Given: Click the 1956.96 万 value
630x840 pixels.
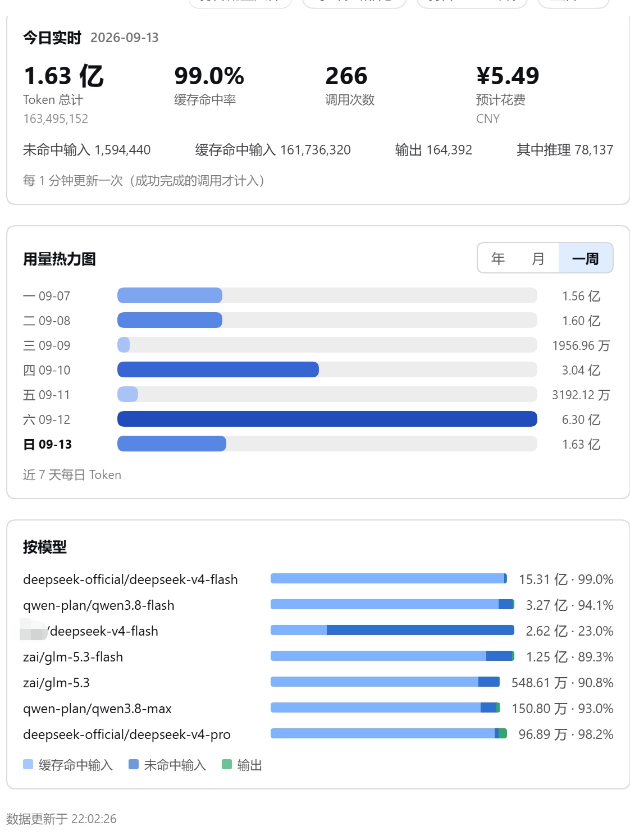Looking at the screenshot, I should coord(581,345).
